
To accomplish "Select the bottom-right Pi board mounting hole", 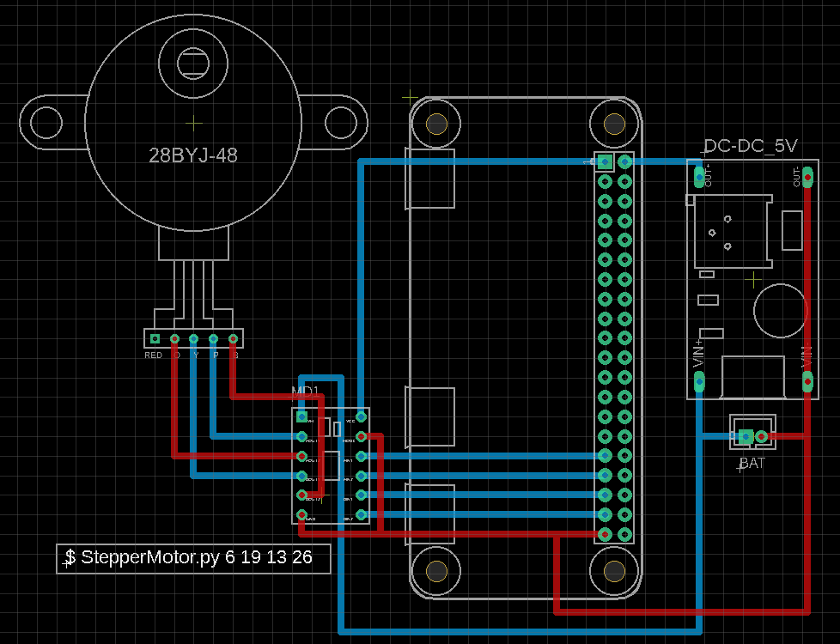I will point(614,571).
